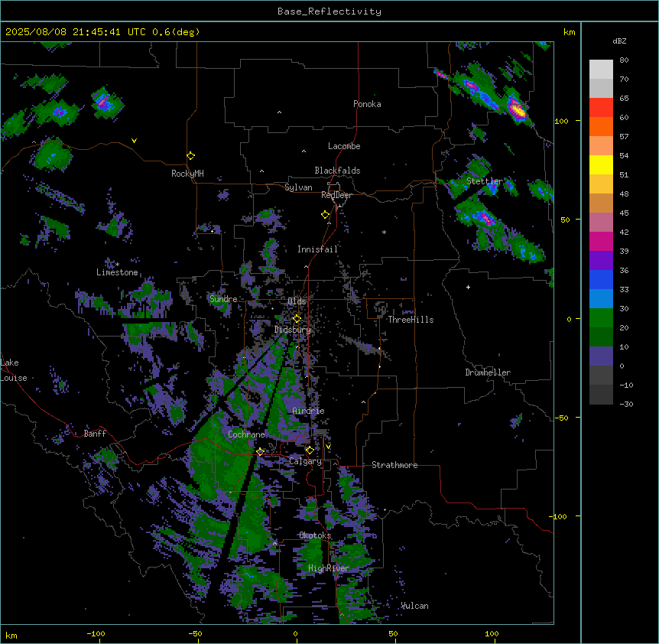Screen dimensions: 659x644
Task: Click the Drumheller label
Action: 488,372
